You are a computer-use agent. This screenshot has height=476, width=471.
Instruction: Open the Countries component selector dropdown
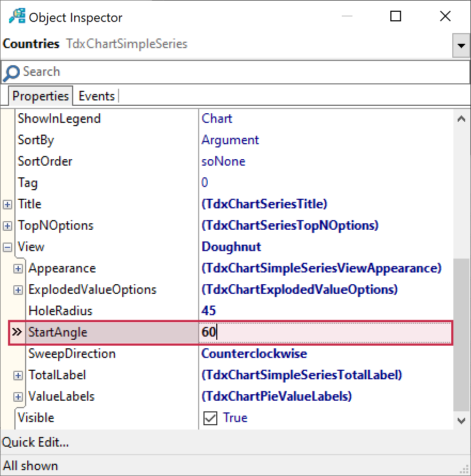[x=461, y=45]
